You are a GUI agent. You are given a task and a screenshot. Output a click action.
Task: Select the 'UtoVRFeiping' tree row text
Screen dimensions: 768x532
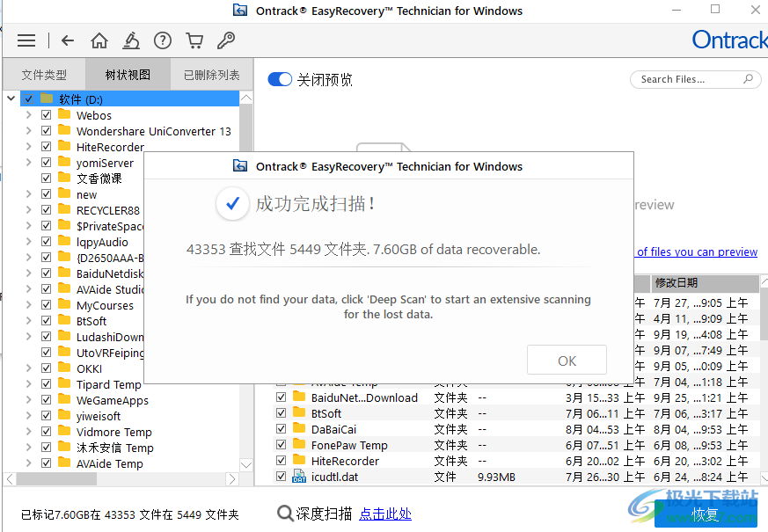(x=110, y=353)
